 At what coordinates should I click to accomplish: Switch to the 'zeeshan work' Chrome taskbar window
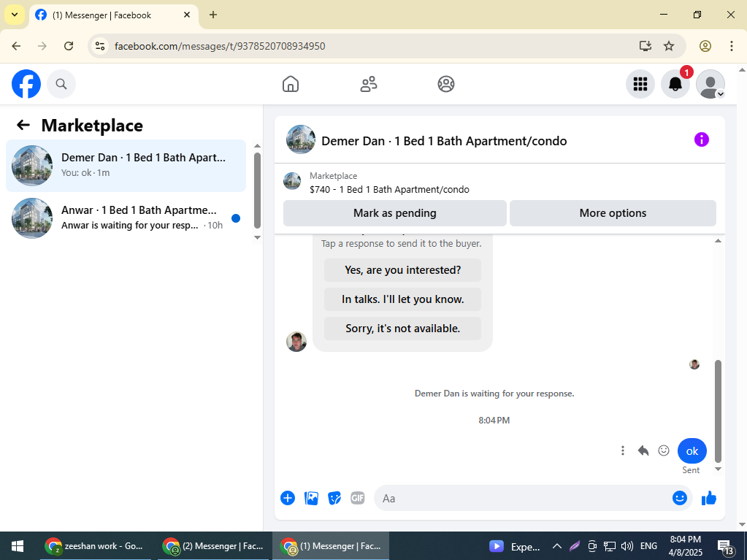point(95,546)
